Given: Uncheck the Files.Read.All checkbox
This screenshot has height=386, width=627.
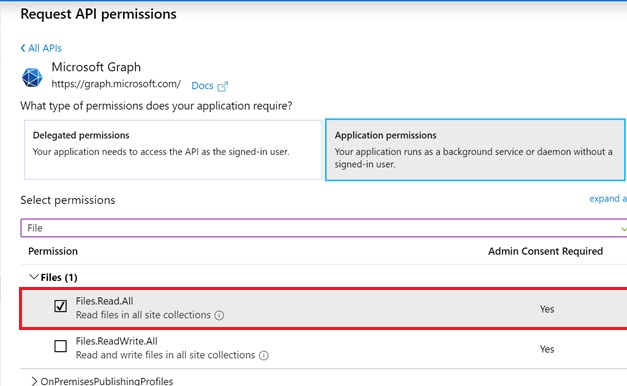Looking at the screenshot, I should (x=60, y=306).
